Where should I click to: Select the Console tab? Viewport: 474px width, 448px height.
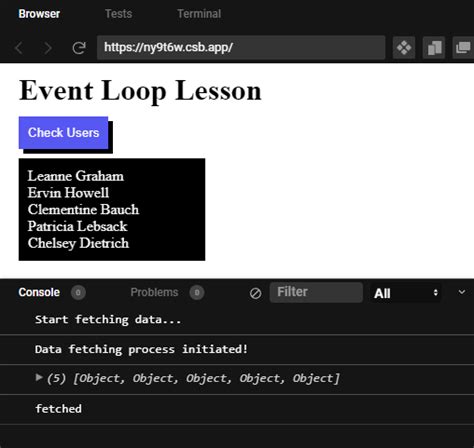click(x=39, y=292)
